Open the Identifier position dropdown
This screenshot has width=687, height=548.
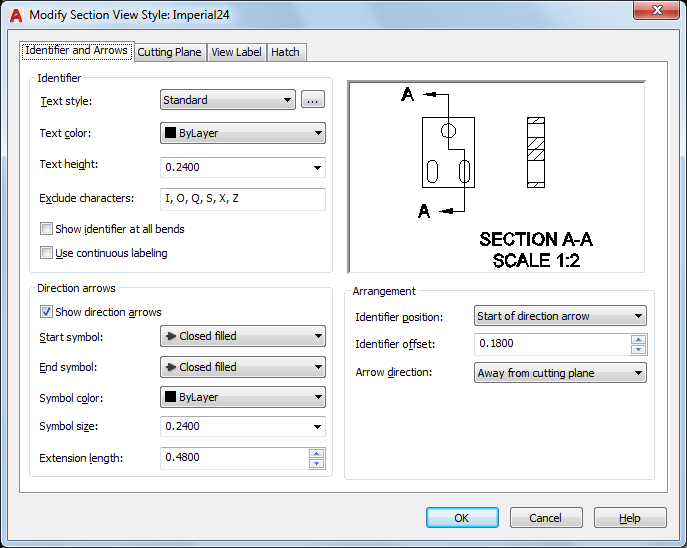(560, 316)
